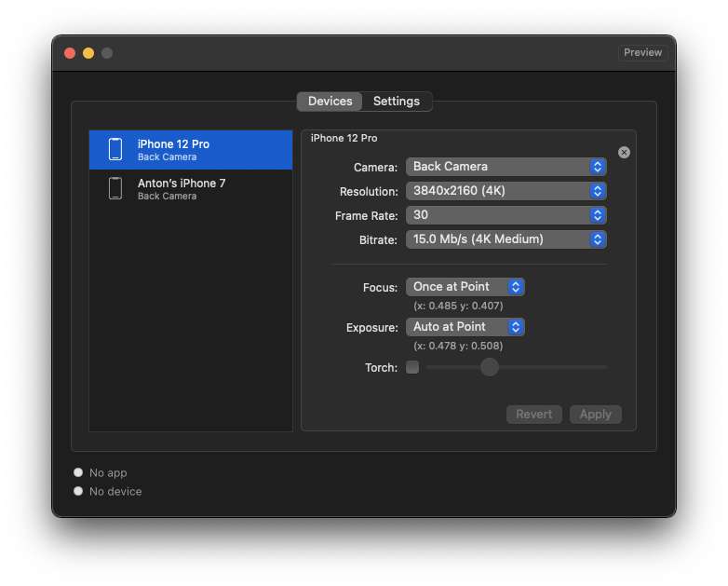Image resolution: width=728 pixels, height=586 pixels.
Task: Click the Apply button
Action: pyautogui.click(x=595, y=414)
